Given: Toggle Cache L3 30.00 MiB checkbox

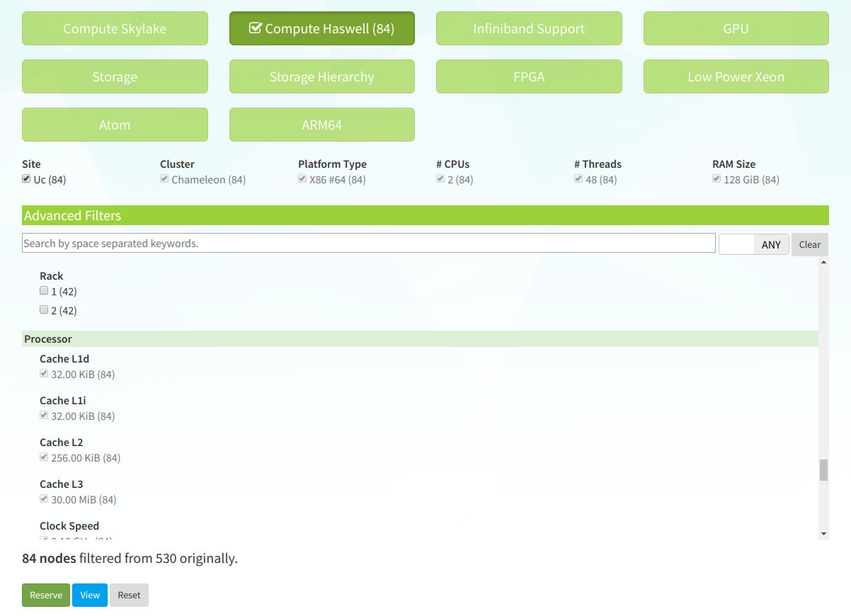Looking at the screenshot, I should [x=44, y=499].
